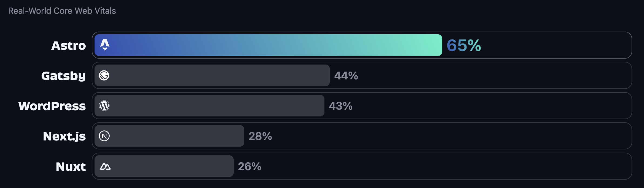This screenshot has height=188, width=644.
Task: Click the 43% value for WordPress
Action: [341, 106]
